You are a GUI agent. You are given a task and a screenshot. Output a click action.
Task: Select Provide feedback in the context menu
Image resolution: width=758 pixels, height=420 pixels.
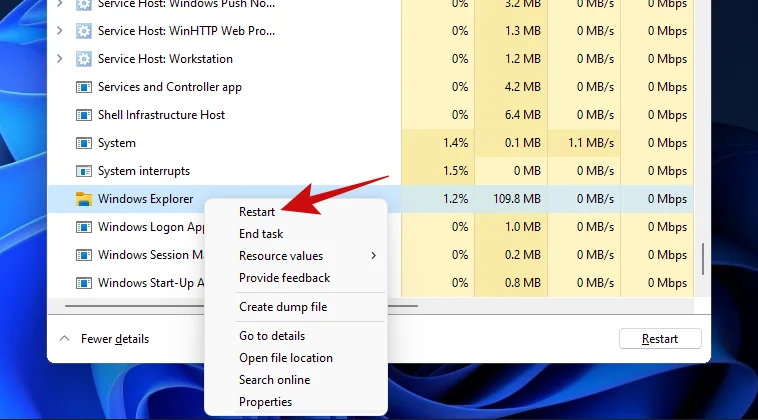284,278
